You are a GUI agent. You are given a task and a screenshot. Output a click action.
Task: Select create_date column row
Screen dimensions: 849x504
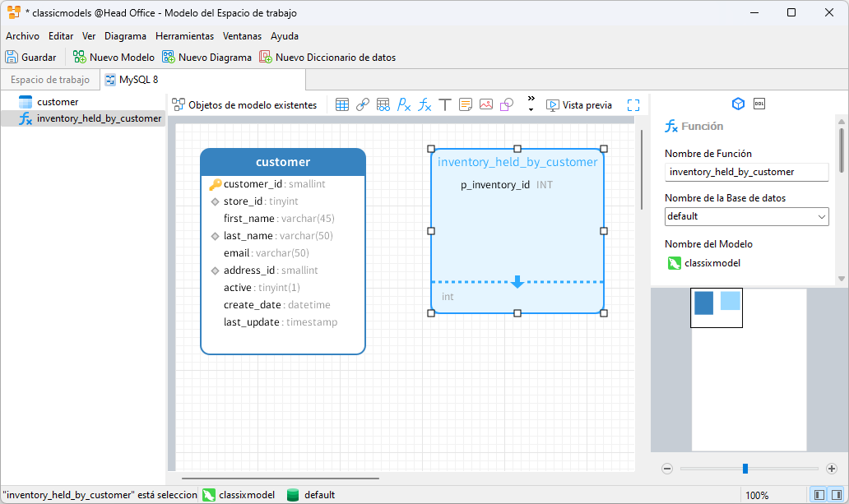pos(283,305)
